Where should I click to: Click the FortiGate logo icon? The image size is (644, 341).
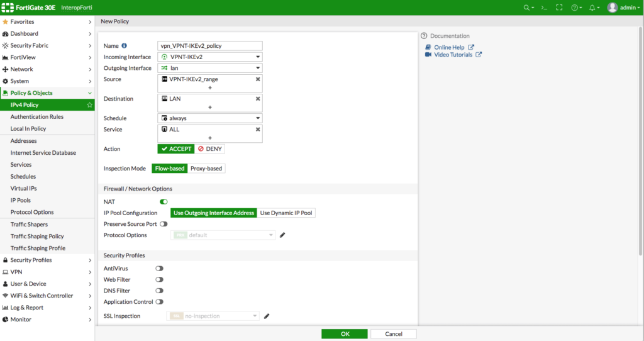8,8
